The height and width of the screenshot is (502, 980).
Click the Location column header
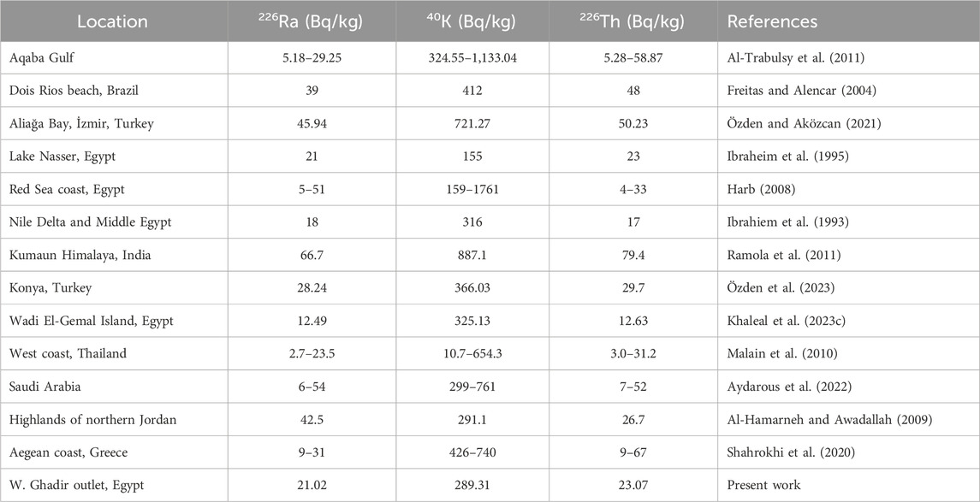pos(112,21)
